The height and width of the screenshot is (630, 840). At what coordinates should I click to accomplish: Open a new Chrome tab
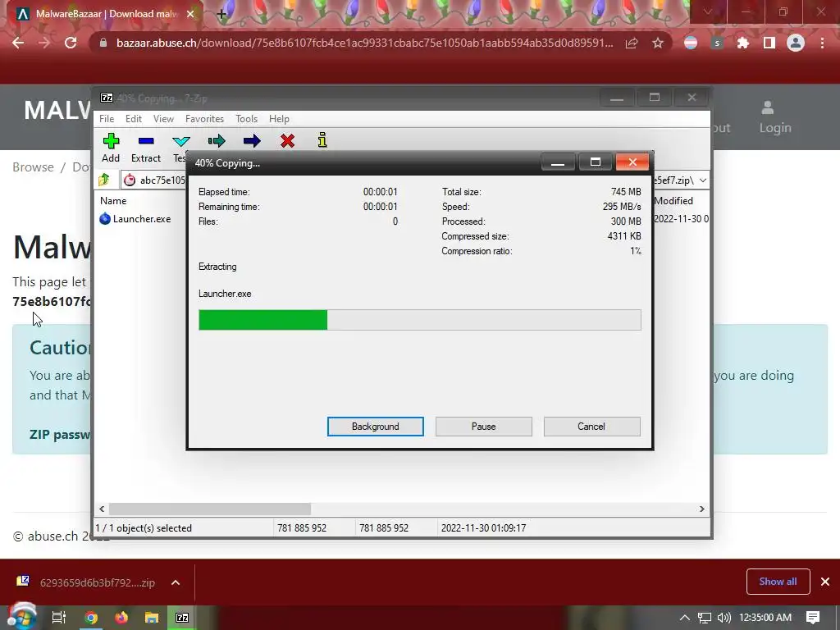221,14
